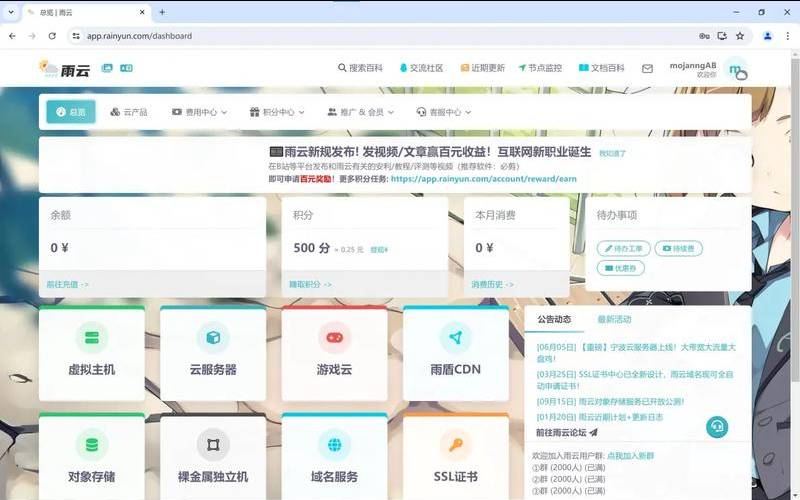Click the 500 分 points value

coord(312,248)
